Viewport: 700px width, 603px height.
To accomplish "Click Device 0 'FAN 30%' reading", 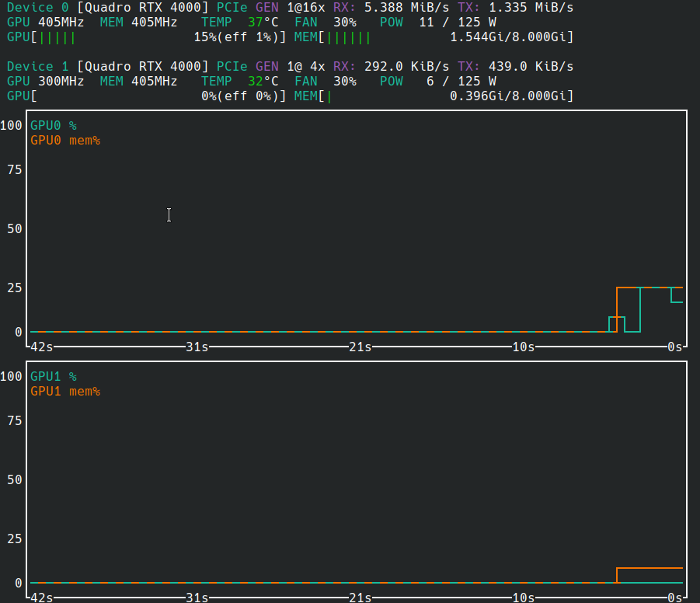I will 325,23.
